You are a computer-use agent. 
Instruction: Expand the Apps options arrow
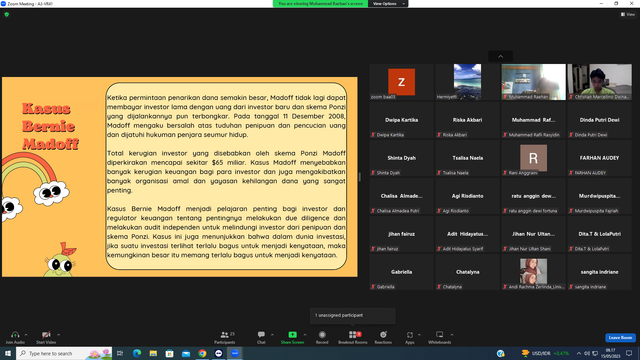tap(419, 335)
